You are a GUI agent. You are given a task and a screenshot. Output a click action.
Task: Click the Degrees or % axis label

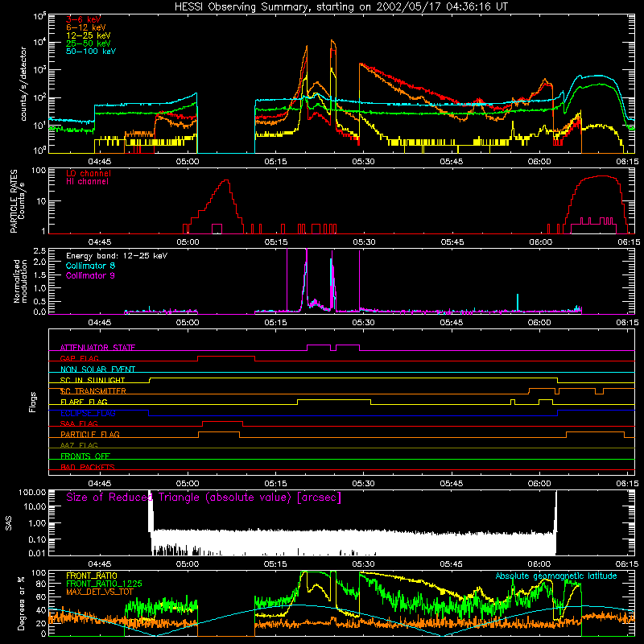click(21, 603)
